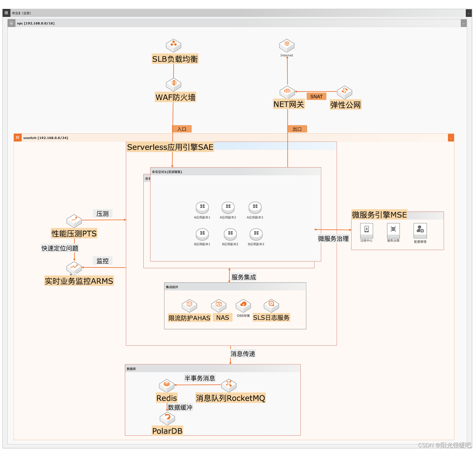
Task: Select the 命名空间1(资源隔离) header
Action: [236, 172]
